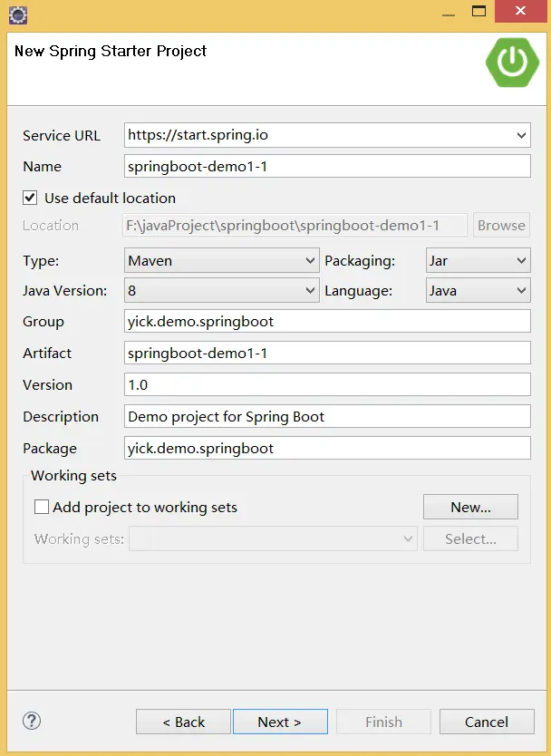Click the Browse button beside Location
This screenshot has width=551, height=756.
pos(501,225)
